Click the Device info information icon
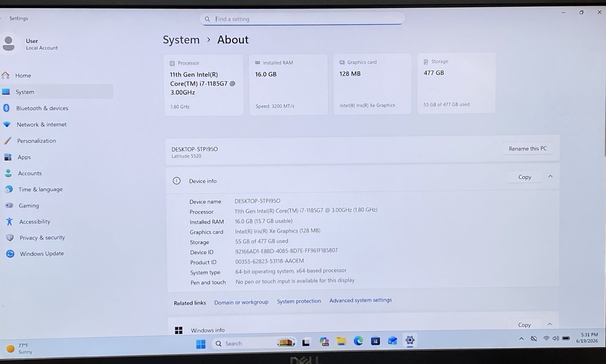606x364 pixels. click(x=176, y=181)
